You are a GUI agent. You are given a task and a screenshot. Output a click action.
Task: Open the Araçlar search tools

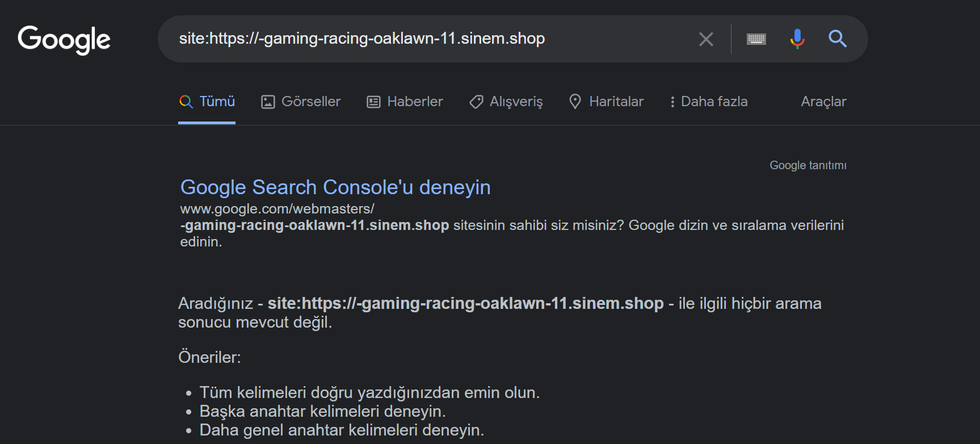823,102
